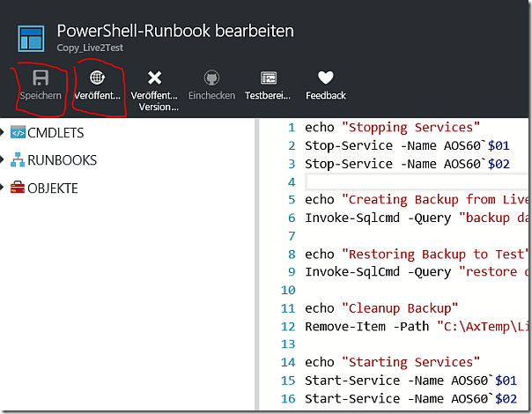The width and height of the screenshot is (532, 414).
Task: Click code line echo "Stopping Services"
Action: click(x=392, y=127)
